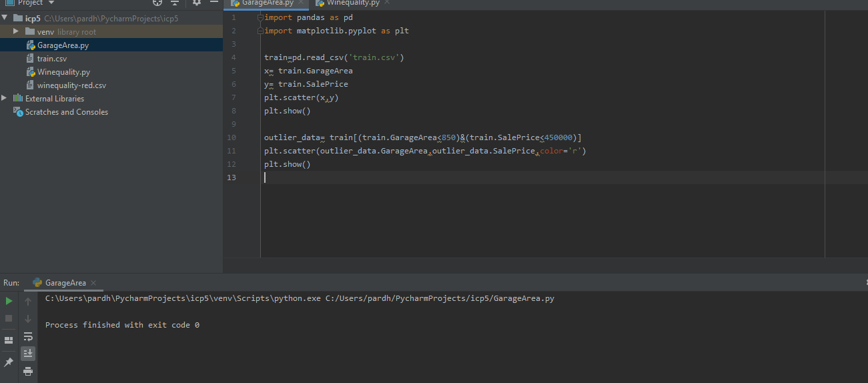Click fold marker on line 2
The width and height of the screenshot is (868, 383).
point(261,31)
